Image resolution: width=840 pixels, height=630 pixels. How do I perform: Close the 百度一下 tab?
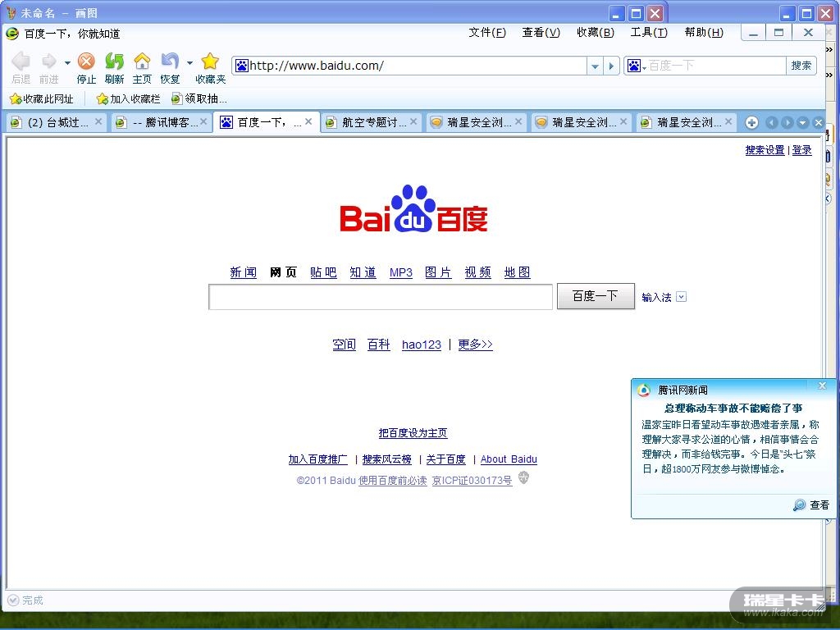(x=308, y=122)
